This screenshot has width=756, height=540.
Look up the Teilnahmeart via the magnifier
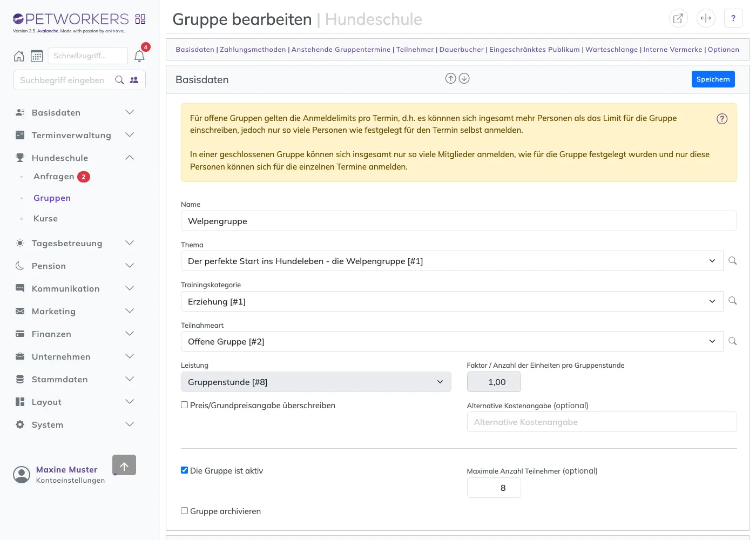point(733,341)
